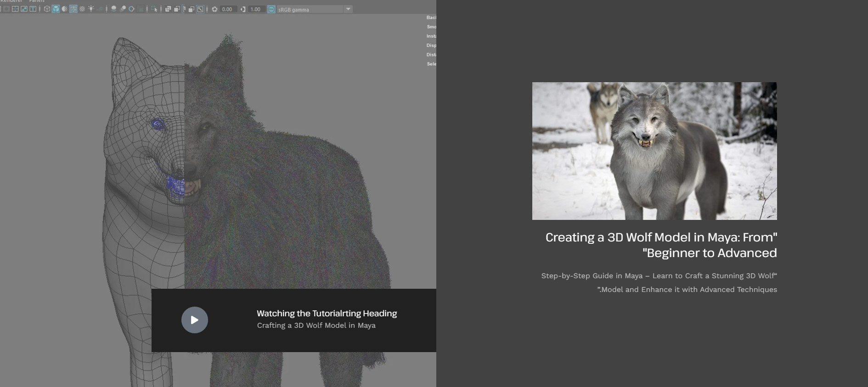
Task: Click the textured checker sphere icon
Action: click(82, 9)
